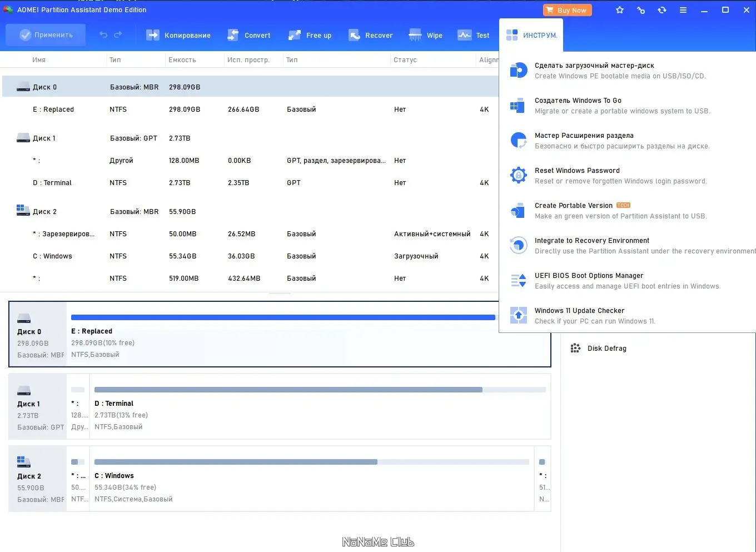Click the Extend Partition Wizard icon

518,140
